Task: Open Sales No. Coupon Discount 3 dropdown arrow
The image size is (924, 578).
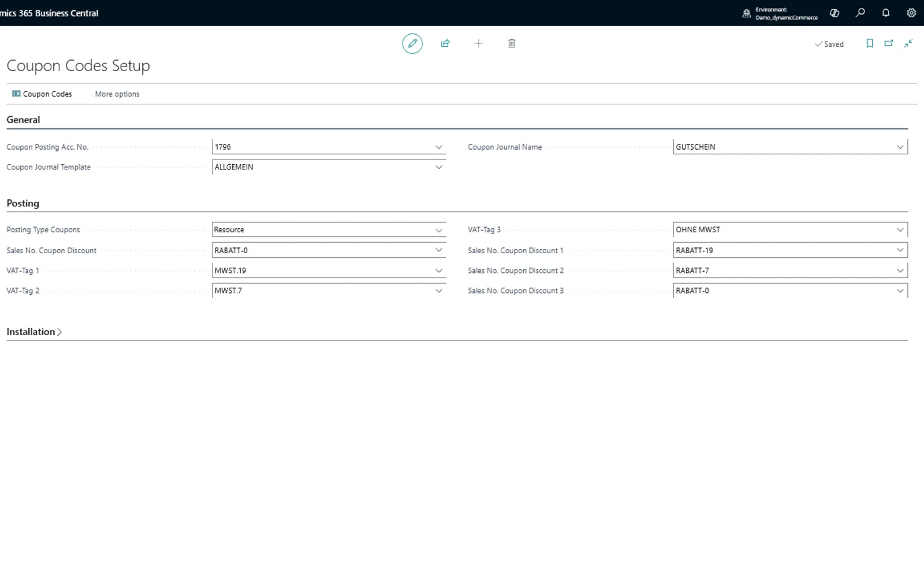Action: (900, 291)
